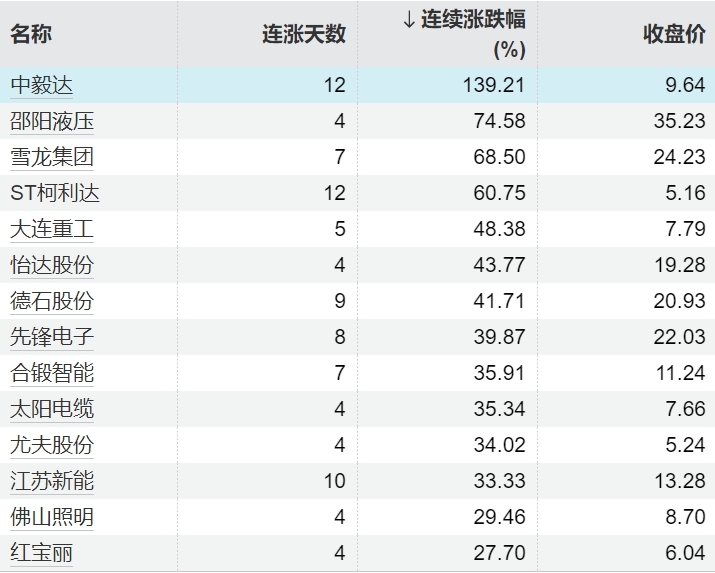The height and width of the screenshot is (573, 715).
Task: Open stock link 雪龙集团
Action: (x=52, y=157)
